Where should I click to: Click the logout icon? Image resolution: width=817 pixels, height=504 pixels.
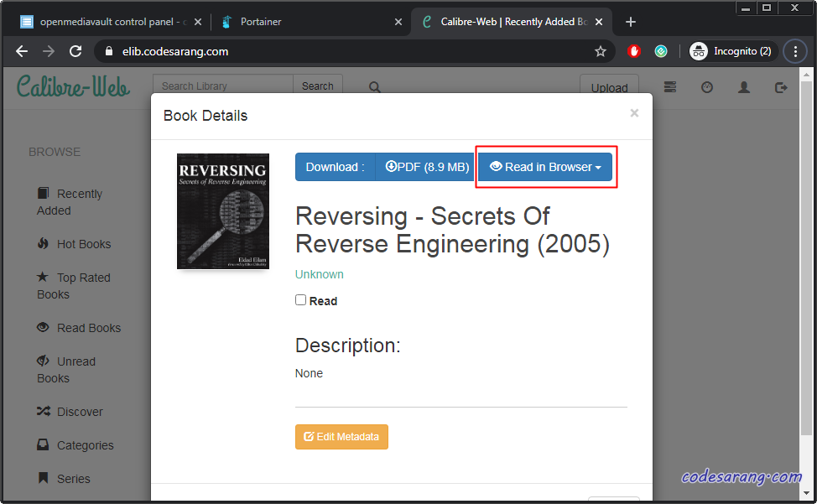click(x=781, y=87)
